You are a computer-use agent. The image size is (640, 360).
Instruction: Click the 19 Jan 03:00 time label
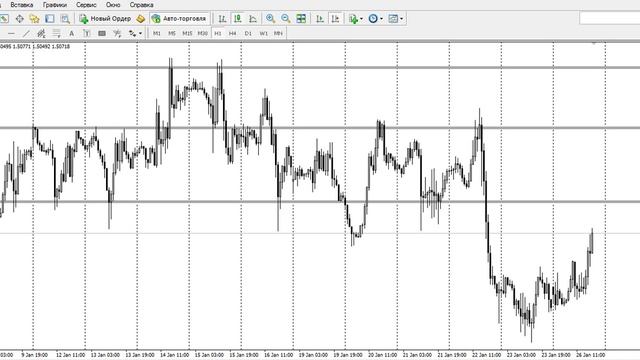click(313, 355)
